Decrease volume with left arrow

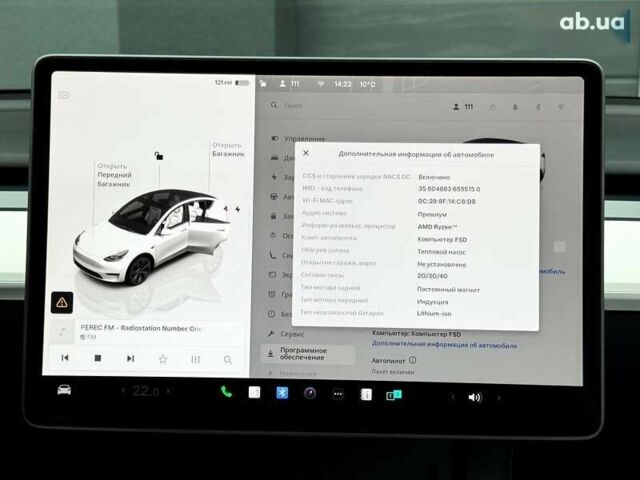click(x=452, y=397)
